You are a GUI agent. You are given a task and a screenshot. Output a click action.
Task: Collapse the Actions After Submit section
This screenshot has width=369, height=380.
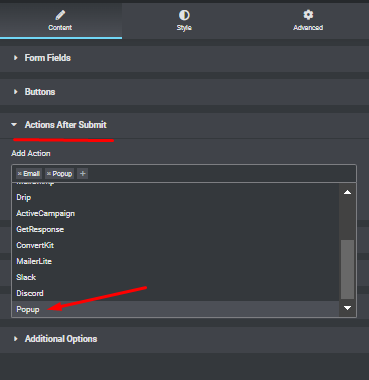[184, 125]
